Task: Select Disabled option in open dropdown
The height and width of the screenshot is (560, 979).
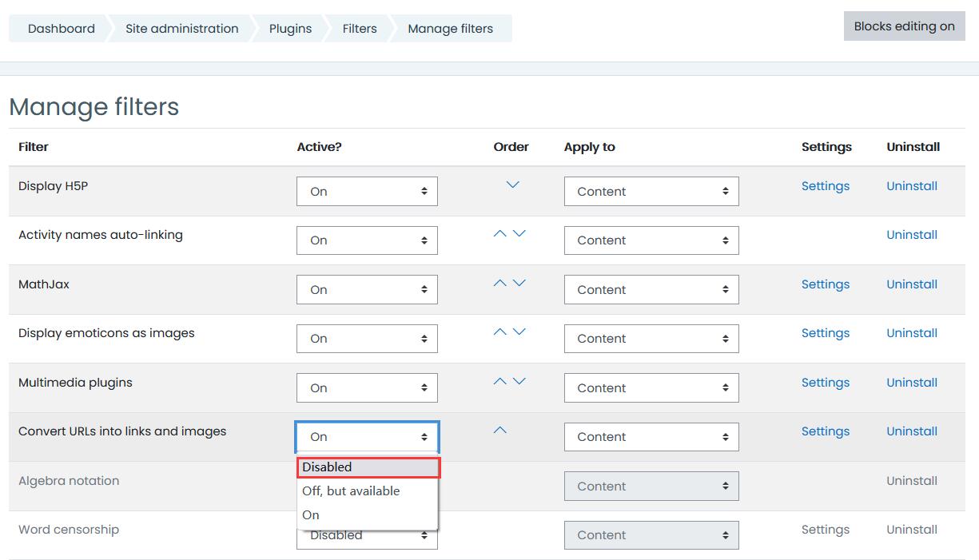Action: pos(368,467)
